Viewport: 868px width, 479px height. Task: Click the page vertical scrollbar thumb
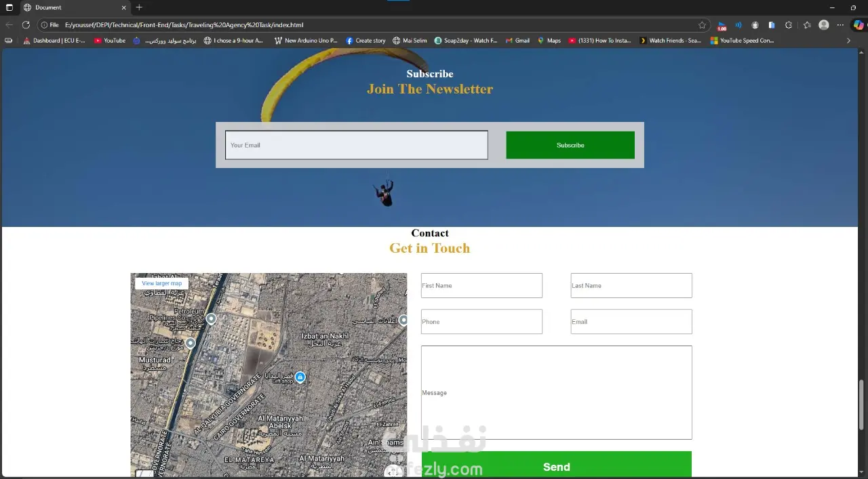[x=862, y=405]
